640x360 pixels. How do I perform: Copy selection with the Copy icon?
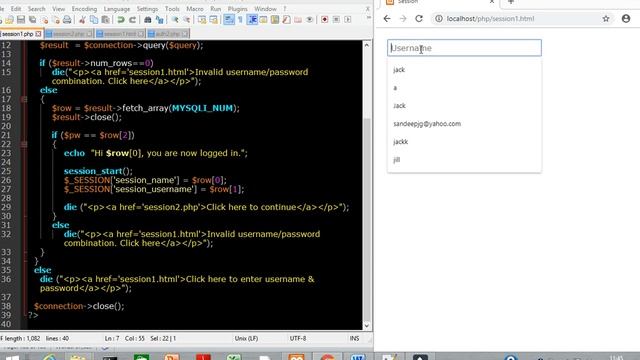pyautogui.click(x=94, y=20)
